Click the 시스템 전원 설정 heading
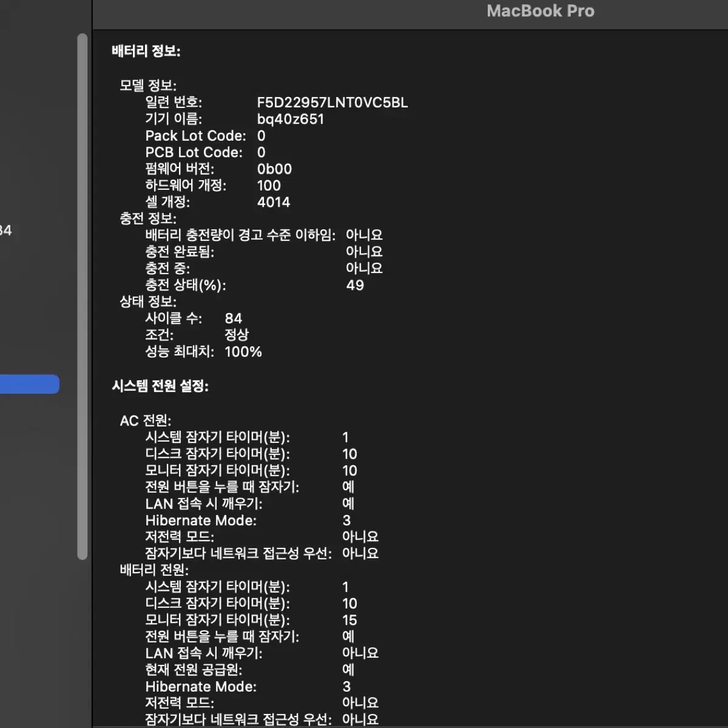This screenshot has width=728, height=728. pyautogui.click(x=160, y=386)
